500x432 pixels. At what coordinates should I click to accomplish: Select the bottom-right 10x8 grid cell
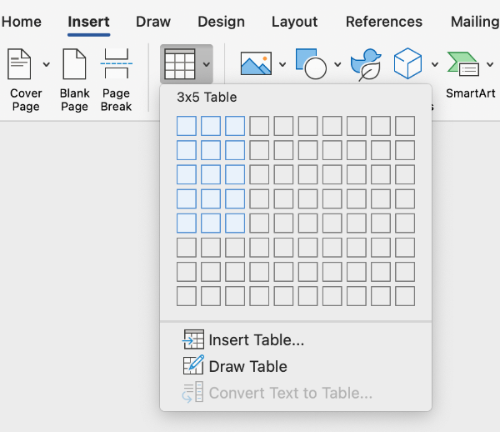point(405,296)
